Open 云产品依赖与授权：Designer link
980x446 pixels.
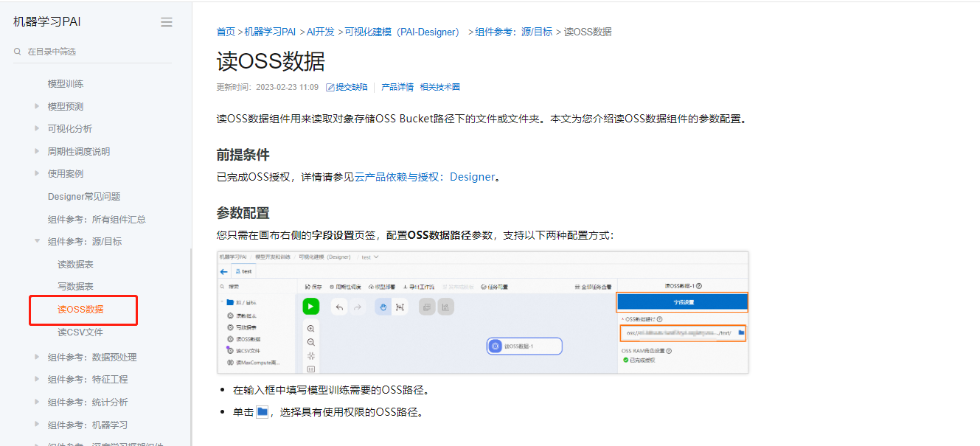point(425,177)
